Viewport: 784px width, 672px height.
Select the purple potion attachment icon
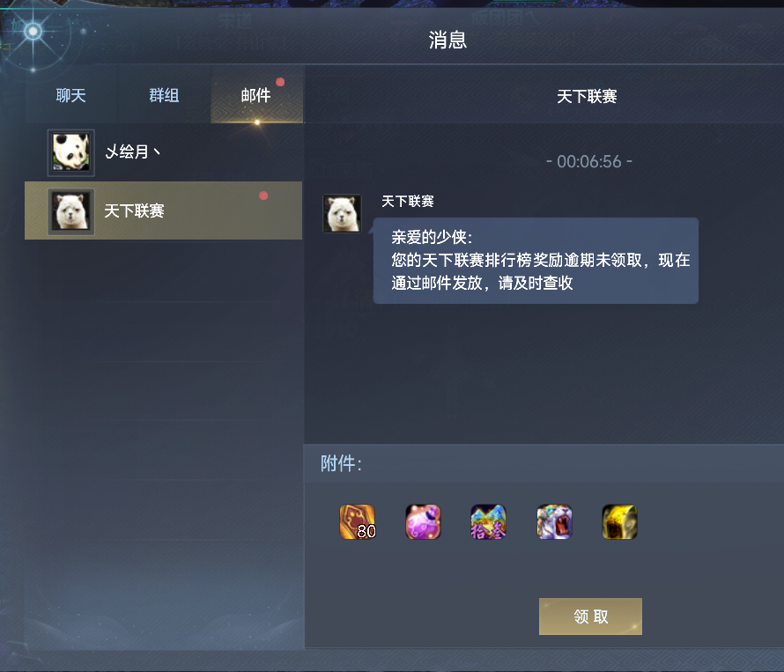pos(423,522)
